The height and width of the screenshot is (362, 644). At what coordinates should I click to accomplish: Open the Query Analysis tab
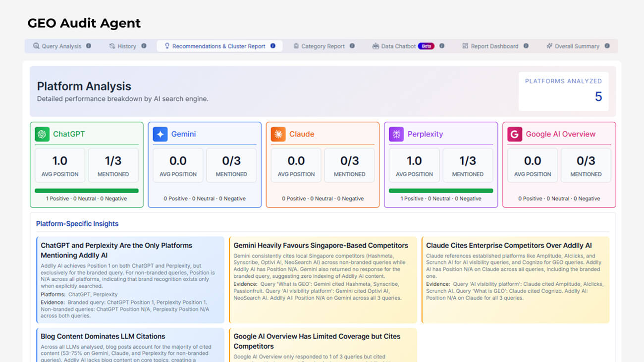pyautogui.click(x=62, y=46)
